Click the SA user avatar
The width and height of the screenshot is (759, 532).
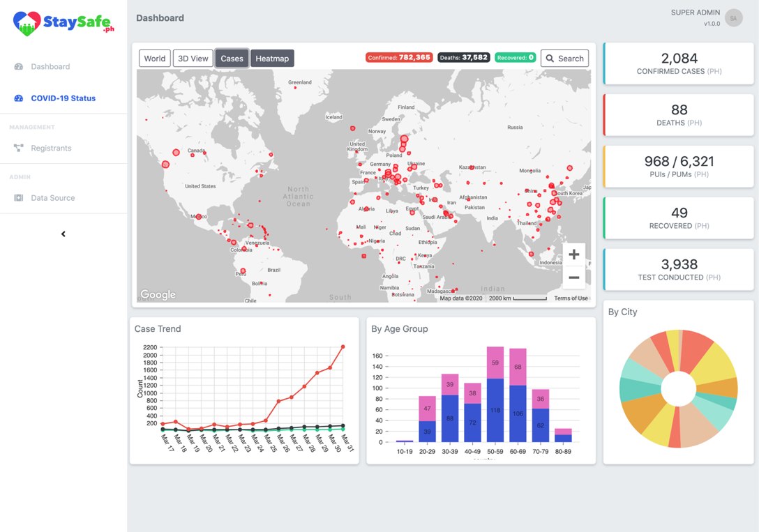click(x=733, y=18)
